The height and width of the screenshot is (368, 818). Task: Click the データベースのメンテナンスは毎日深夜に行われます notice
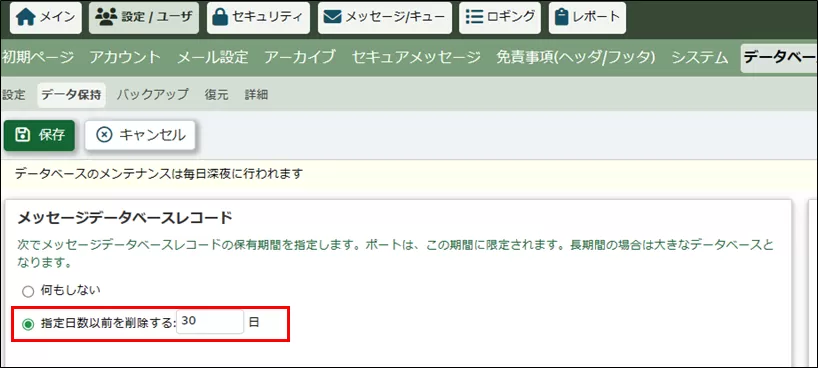159,174
